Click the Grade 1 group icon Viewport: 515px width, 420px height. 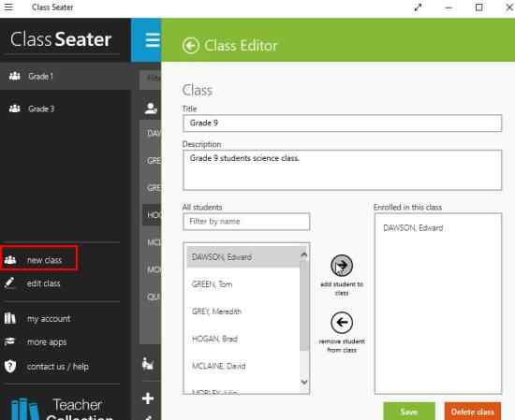point(14,76)
